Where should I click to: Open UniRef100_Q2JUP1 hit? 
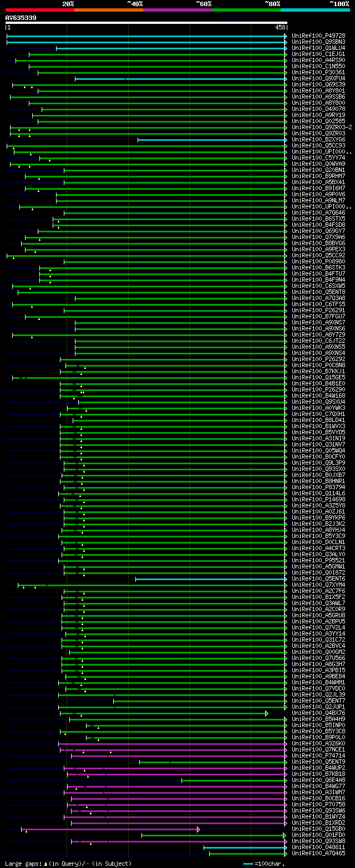click(x=318, y=707)
